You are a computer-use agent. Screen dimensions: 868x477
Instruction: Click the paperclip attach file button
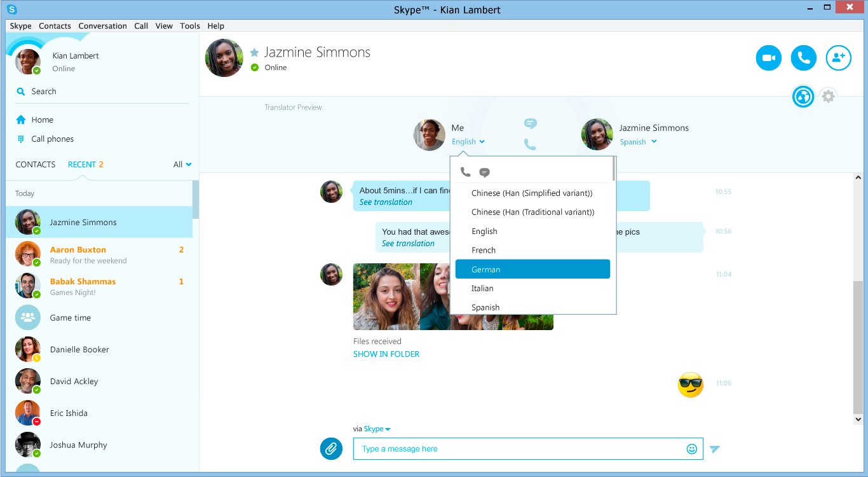(331, 448)
